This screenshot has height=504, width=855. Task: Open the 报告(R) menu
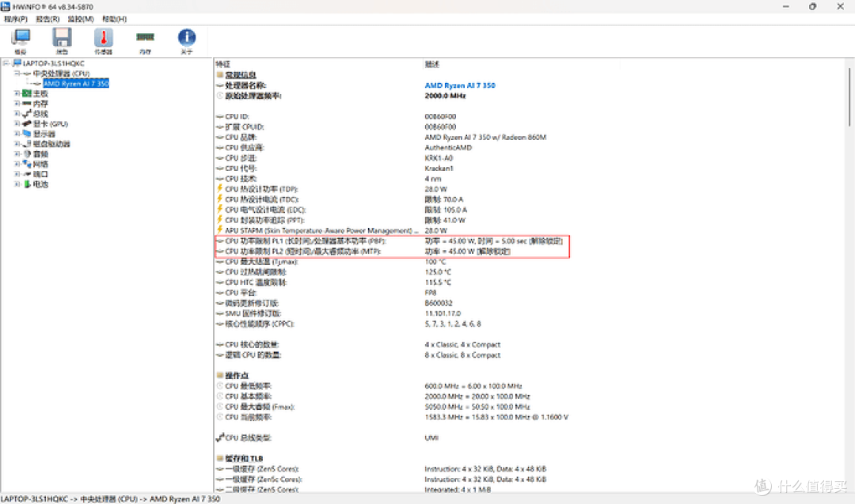point(47,19)
